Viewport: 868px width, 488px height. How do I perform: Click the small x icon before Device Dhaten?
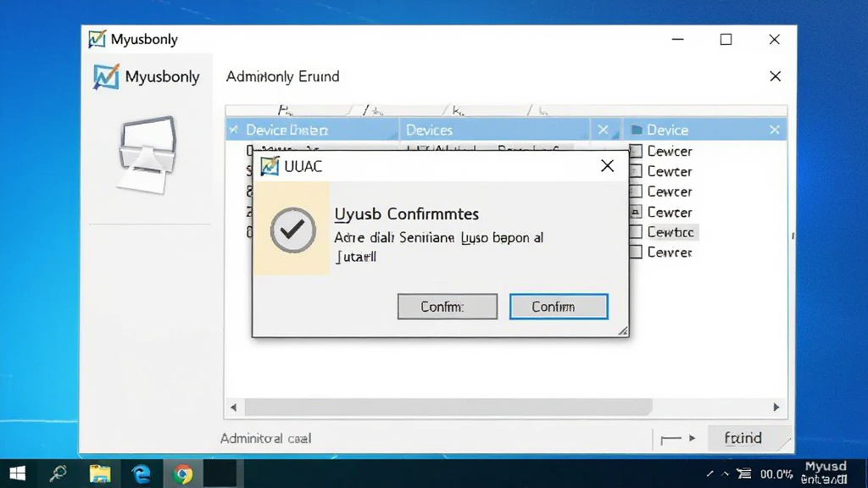click(234, 130)
